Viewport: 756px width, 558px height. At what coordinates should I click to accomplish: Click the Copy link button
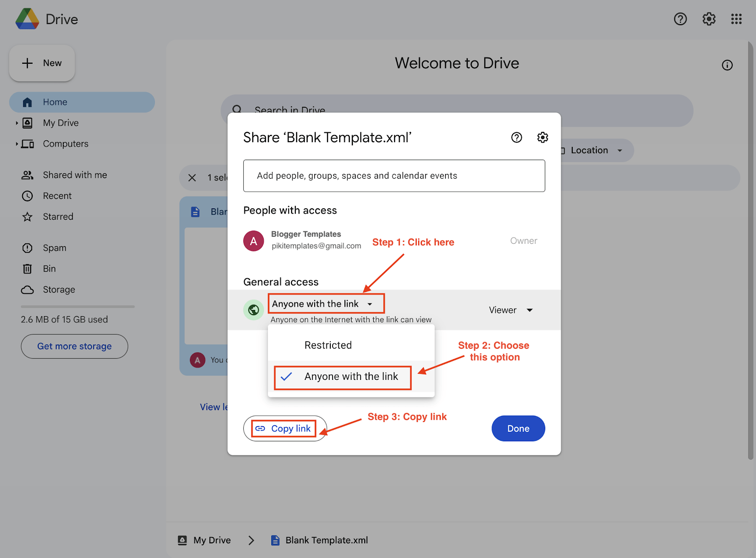click(x=285, y=429)
